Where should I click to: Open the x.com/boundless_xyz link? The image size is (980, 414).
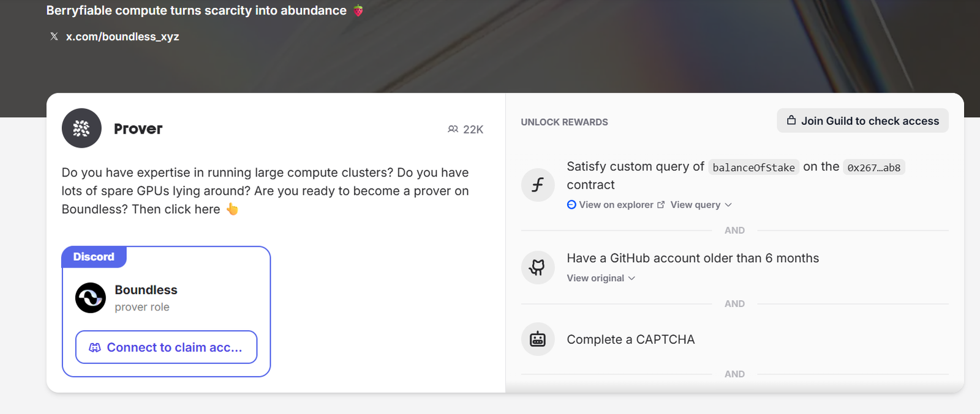(122, 37)
